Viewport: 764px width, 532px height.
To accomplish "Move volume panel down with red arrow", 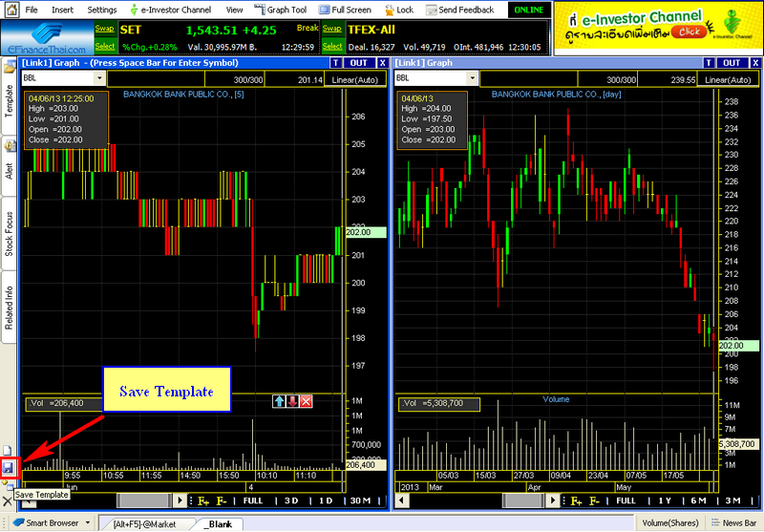I will point(292,401).
